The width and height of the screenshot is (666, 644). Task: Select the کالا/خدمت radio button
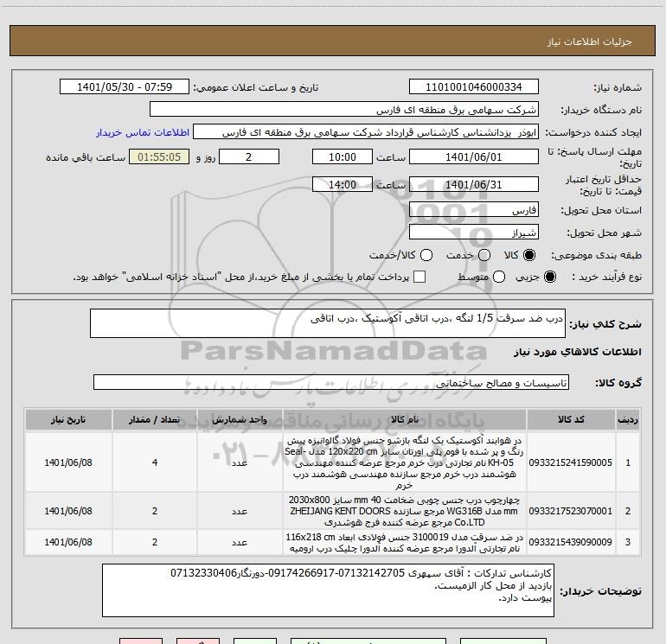[x=426, y=255]
